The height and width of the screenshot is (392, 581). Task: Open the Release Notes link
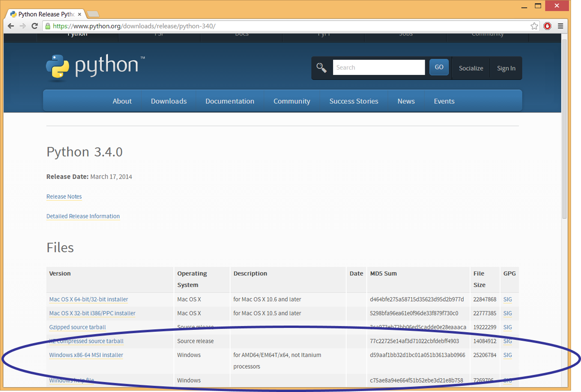64,196
